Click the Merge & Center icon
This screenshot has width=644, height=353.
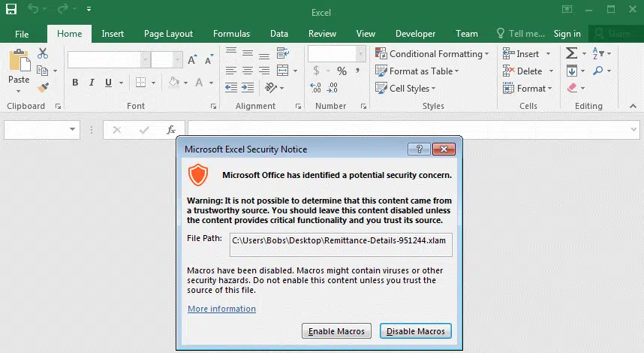(282, 71)
